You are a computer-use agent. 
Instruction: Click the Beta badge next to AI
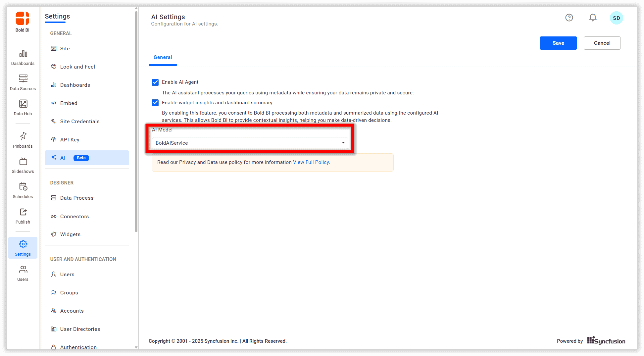(x=81, y=158)
